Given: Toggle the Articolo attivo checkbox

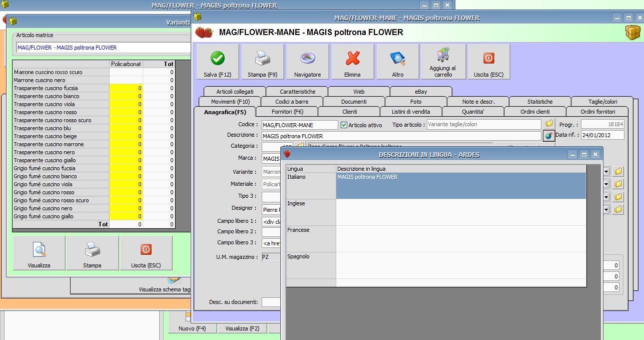Looking at the screenshot, I should [344, 125].
